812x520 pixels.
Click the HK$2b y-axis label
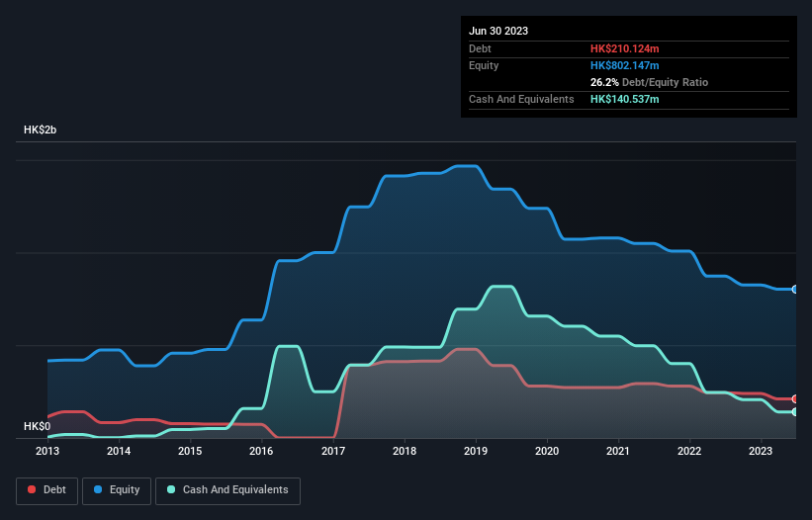click(x=40, y=130)
